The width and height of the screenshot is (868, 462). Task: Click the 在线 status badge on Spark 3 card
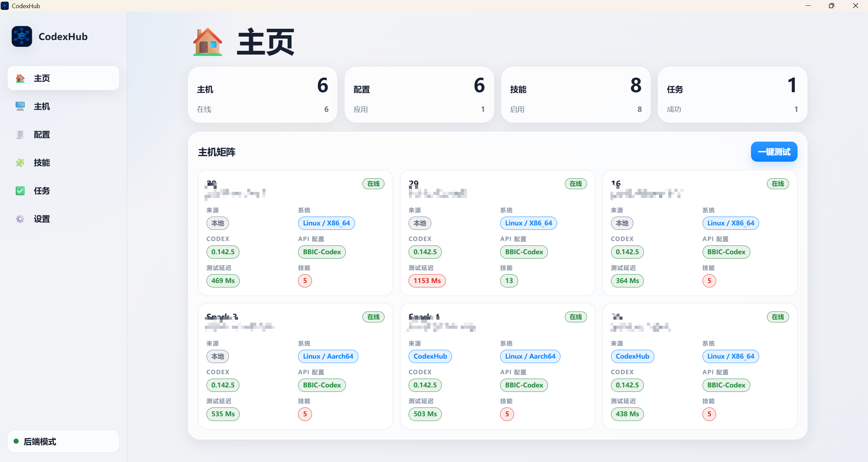373,317
